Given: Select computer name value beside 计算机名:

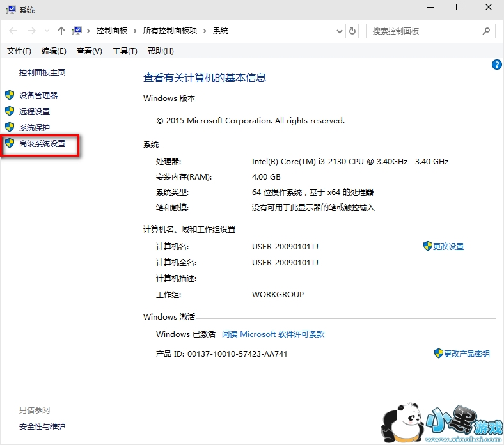Looking at the screenshot, I should (x=285, y=246).
